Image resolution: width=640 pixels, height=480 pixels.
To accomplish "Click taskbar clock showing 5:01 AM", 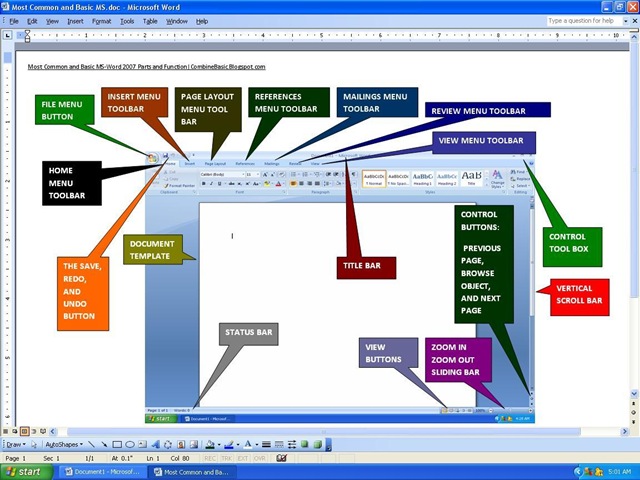I will [620, 472].
